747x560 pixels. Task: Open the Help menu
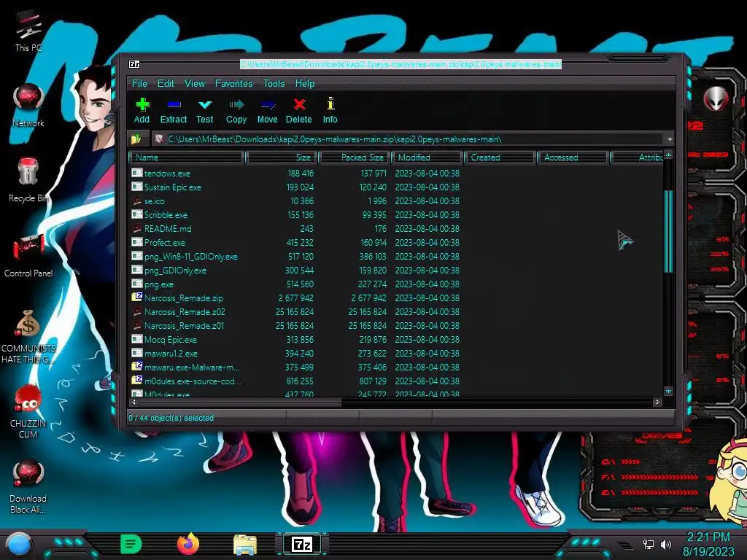(x=305, y=83)
